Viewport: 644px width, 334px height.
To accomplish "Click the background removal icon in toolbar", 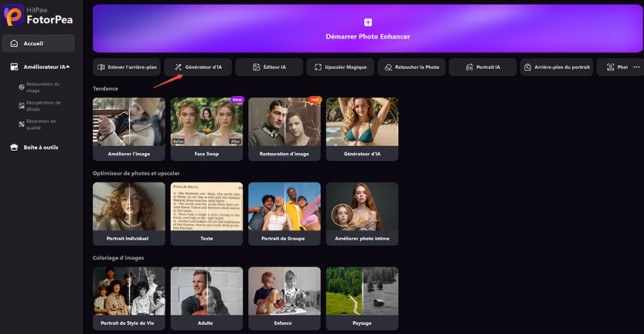I will (101, 67).
